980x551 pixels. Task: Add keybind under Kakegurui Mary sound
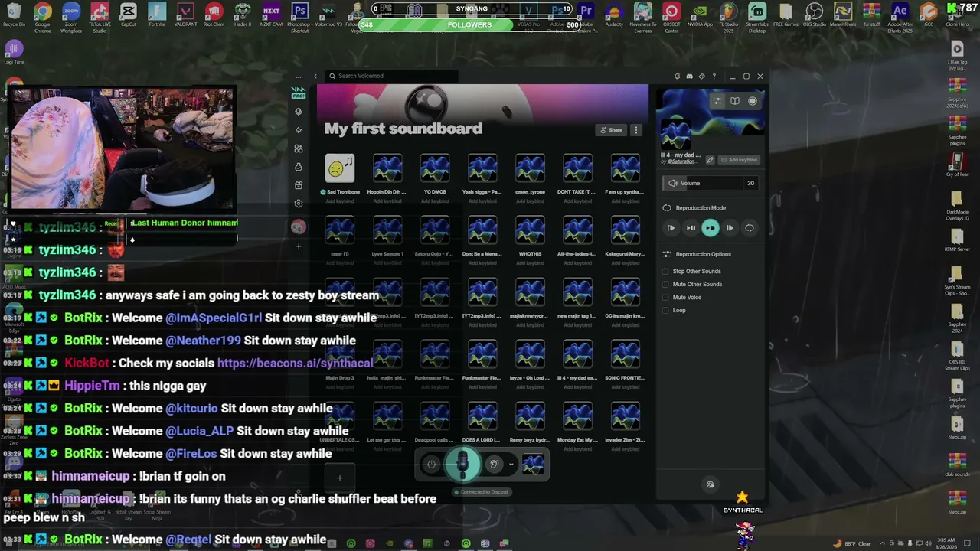[x=625, y=263]
